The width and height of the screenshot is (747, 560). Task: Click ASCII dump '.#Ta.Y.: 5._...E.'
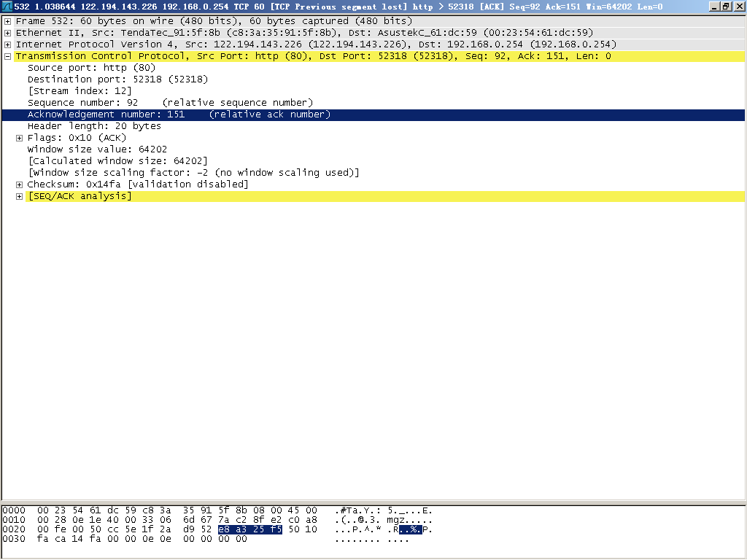384,511
